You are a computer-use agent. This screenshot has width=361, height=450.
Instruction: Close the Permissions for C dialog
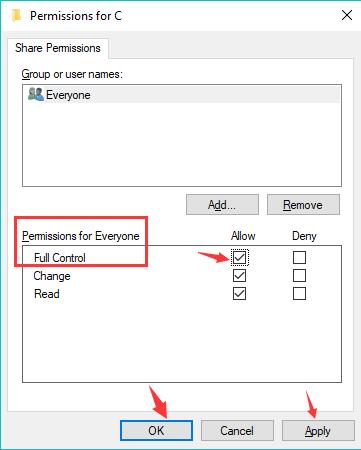[x=347, y=15]
